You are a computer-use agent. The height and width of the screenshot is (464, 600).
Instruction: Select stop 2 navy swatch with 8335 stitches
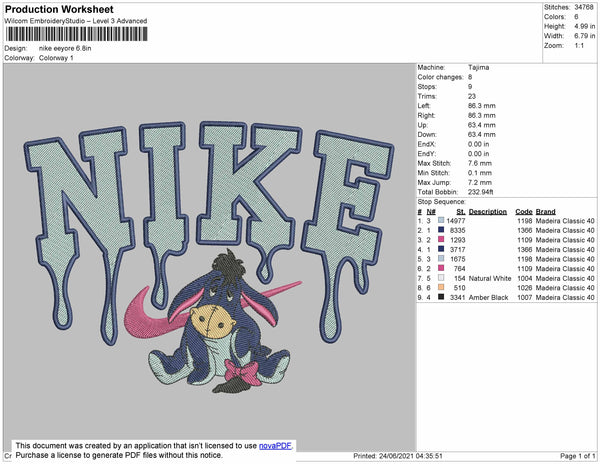tap(441, 230)
